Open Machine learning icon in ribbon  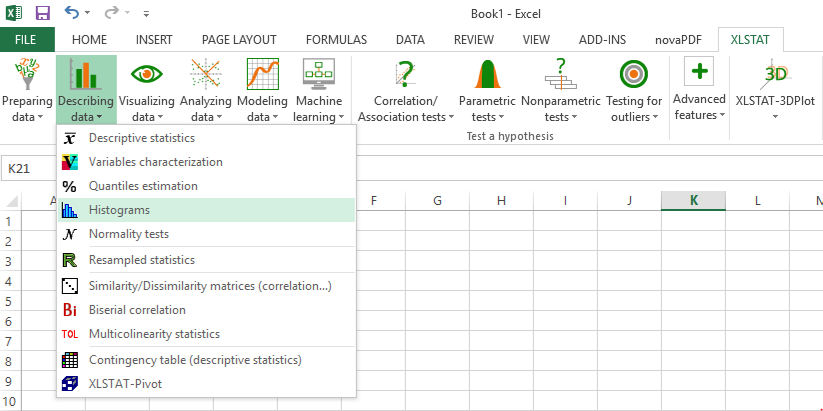pos(319,74)
